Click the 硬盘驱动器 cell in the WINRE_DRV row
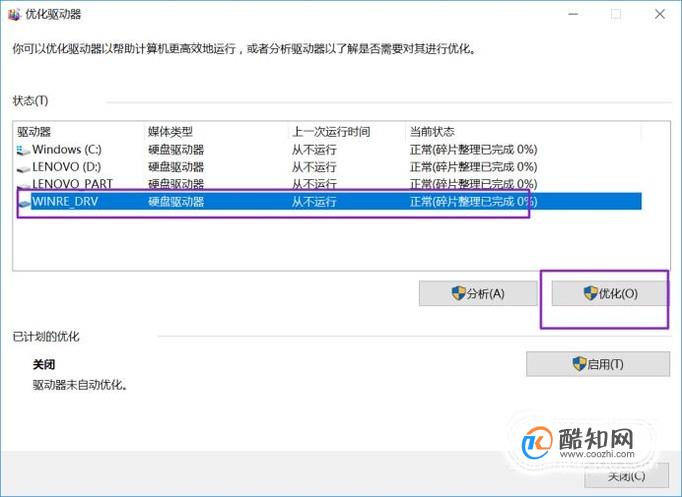The height and width of the screenshot is (497, 682). (x=176, y=202)
